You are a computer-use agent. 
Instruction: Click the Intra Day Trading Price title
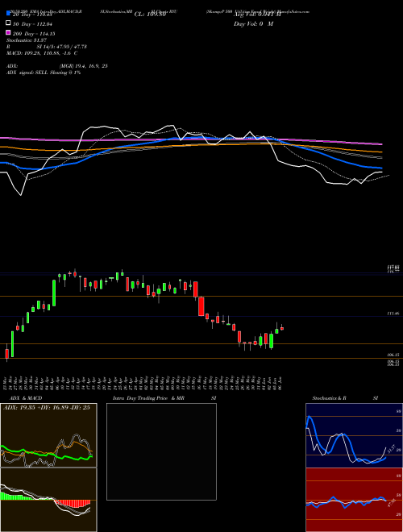click(164, 398)
